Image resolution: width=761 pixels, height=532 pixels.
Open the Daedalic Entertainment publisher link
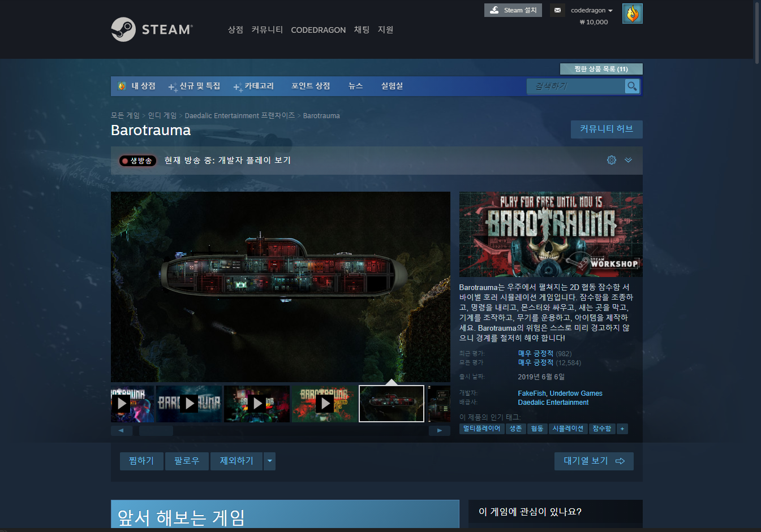click(x=553, y=403)
